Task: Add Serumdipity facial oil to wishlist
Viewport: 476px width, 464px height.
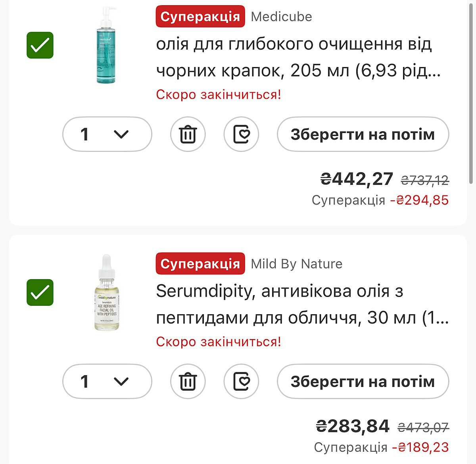Action: pos(241,381)
